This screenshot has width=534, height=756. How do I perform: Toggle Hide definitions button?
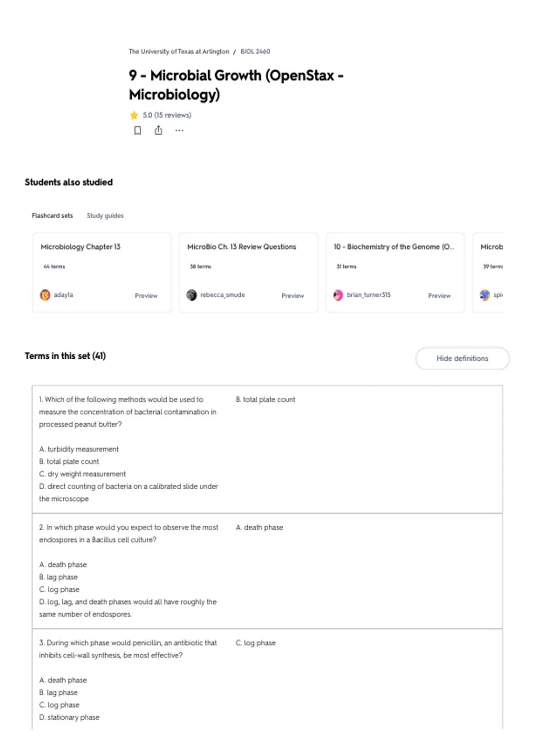[462, 358]
